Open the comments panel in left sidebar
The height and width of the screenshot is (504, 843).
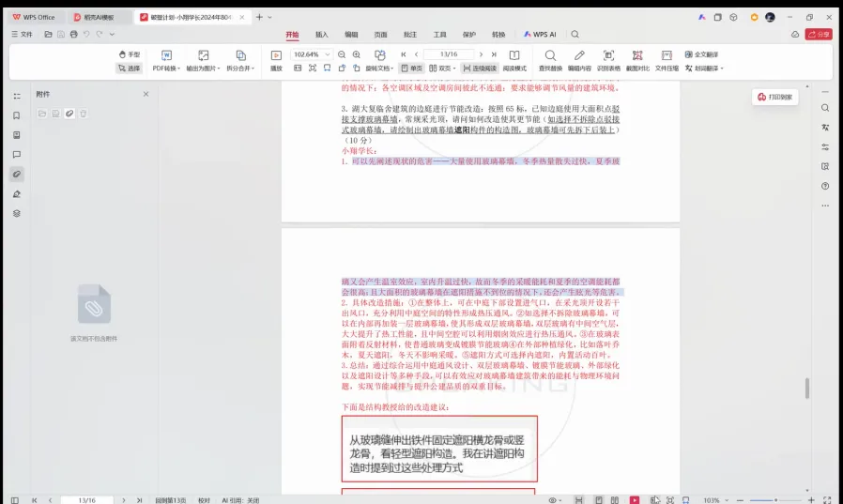point(17,154)
